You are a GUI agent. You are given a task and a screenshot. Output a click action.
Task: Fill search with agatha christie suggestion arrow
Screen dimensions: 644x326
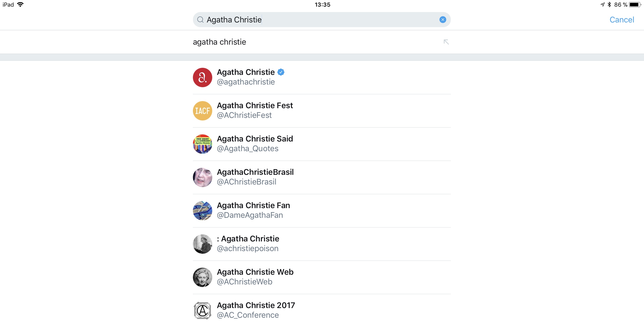(446, 42)
